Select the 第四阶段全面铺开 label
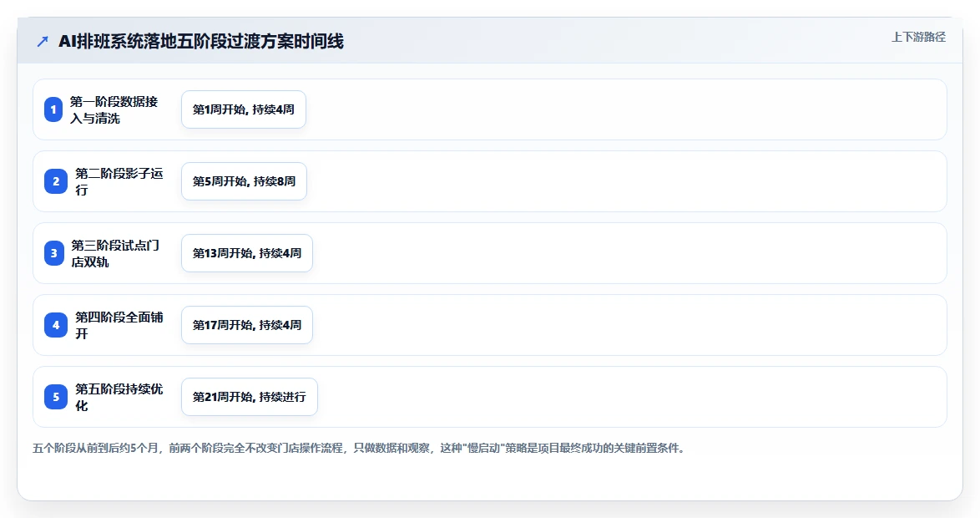 pyautogui.click(x=119, y=325)
